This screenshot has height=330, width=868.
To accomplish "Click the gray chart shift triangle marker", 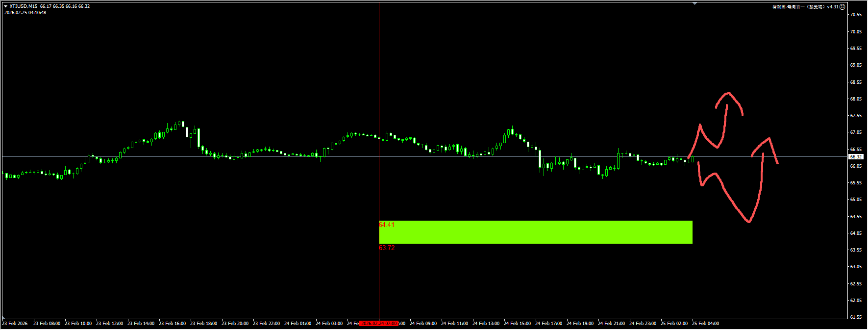I will point(694,3).
